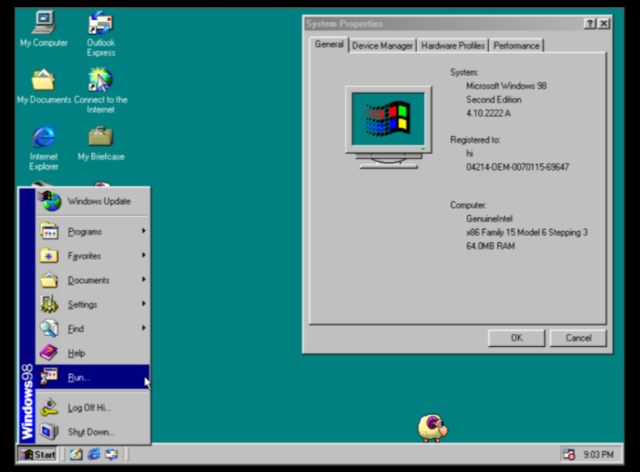This screenshot has width=640, height=472.
Task: Click the Start button
Action: coord(38,454)
